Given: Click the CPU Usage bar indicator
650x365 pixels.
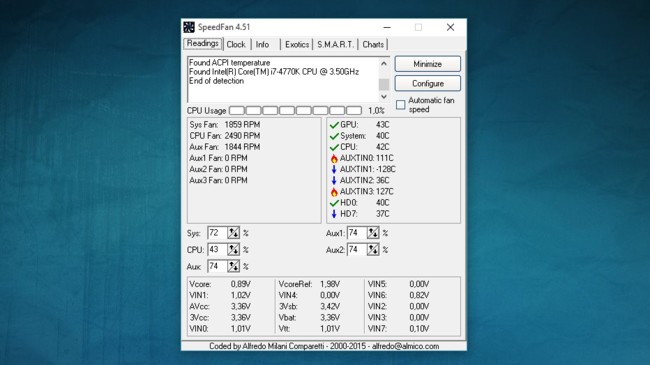Looking at the screenshot, I should (x=296, y=111).
